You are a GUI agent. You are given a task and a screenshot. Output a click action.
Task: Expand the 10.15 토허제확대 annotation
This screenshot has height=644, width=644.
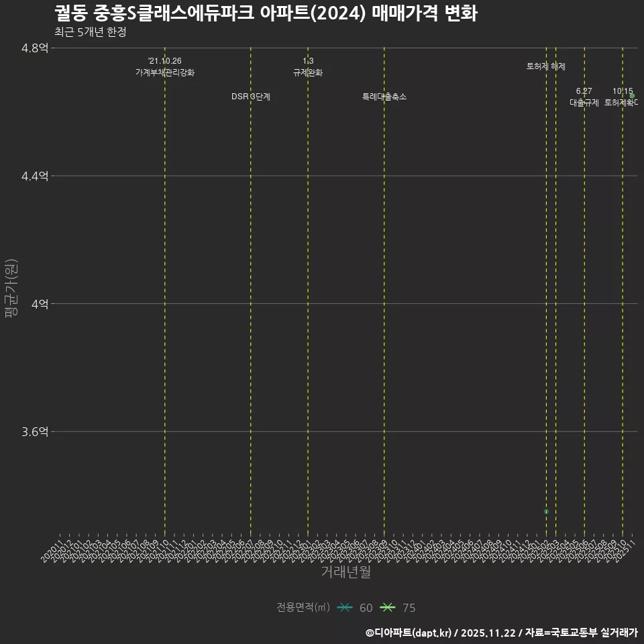pos(621,97)
